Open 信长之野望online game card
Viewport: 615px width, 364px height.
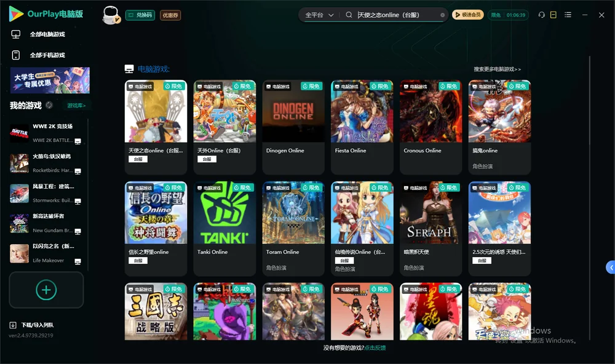(x=156, y=228)
